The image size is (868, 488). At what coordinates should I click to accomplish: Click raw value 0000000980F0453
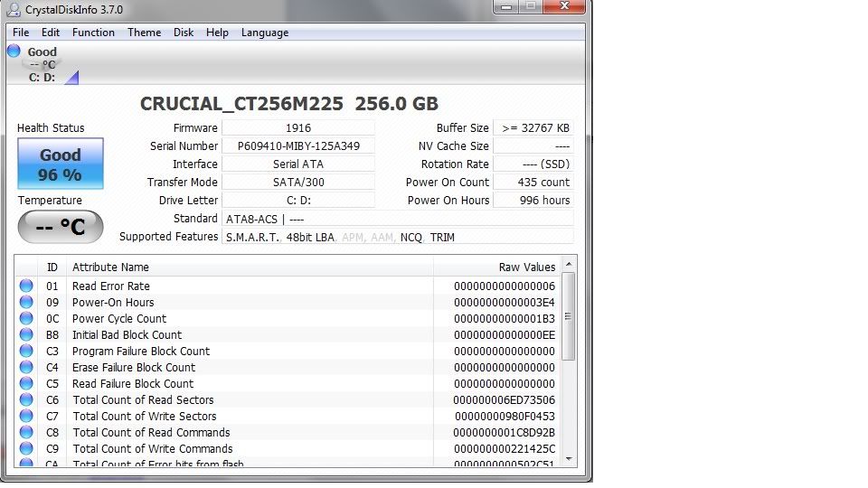pos(505,416)
